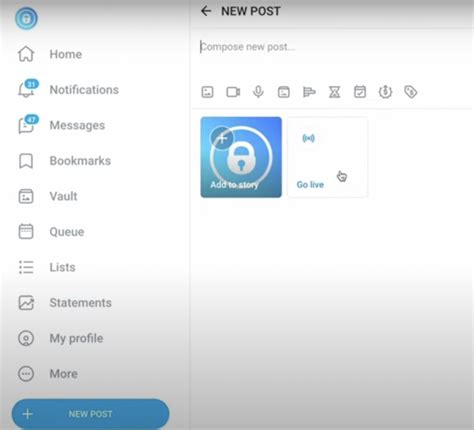The width and height of the screenshot is (474, 430).
Task: Set post price with tag icon
Action: [x=411, y=92]
